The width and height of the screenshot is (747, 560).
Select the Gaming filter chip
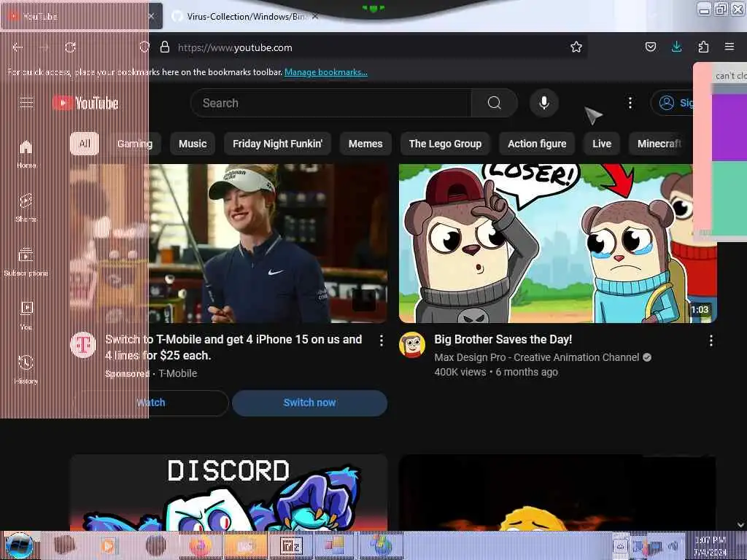click(135, 144)
